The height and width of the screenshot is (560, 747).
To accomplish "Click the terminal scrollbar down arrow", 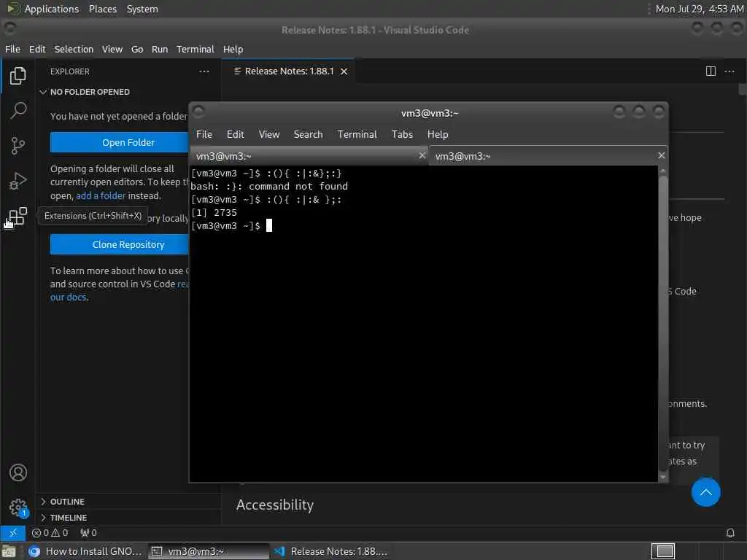I will point(662,477).
